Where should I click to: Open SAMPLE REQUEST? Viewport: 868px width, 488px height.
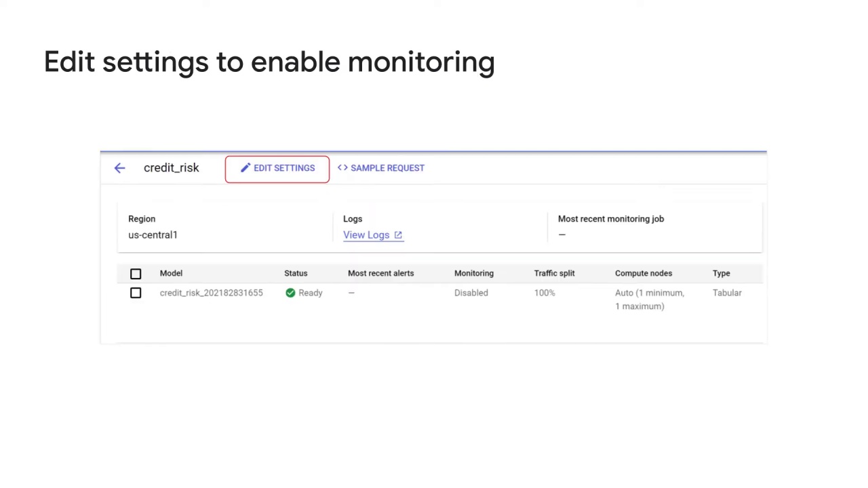click(x=380, y=168)
